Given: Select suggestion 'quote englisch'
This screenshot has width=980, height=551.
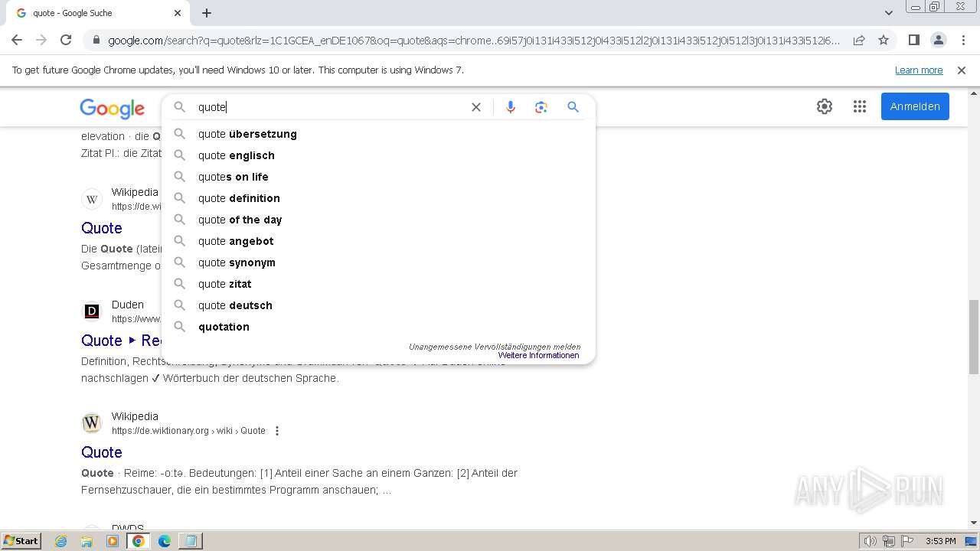Looking at the screenshot, I should [378, 155].
